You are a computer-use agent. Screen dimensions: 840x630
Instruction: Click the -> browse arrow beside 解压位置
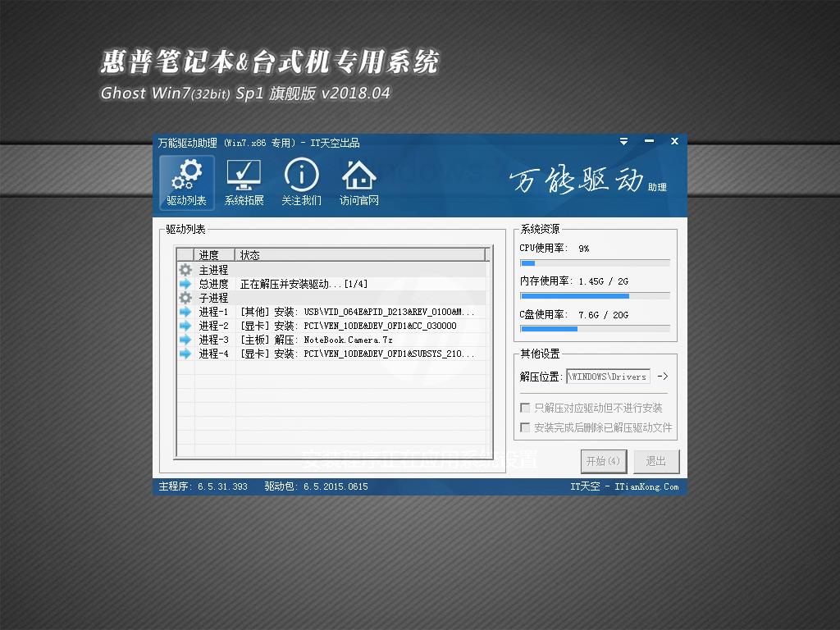[x=661, y=377]
